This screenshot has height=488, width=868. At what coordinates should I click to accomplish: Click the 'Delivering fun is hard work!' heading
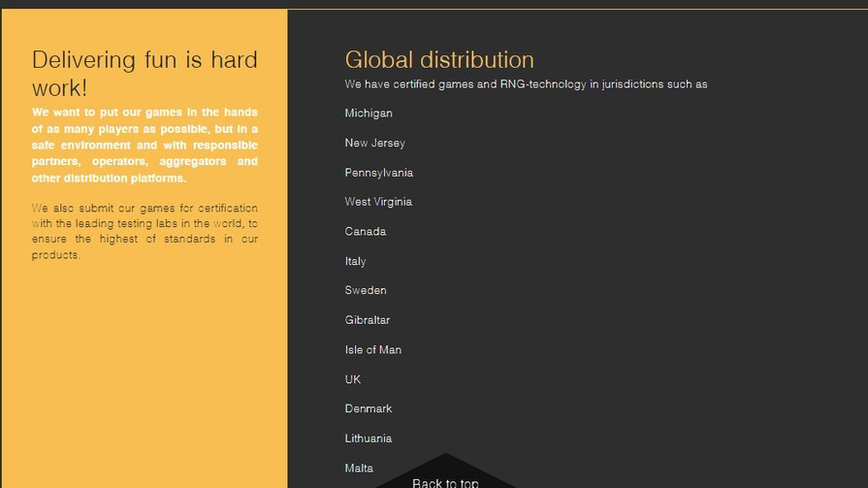pos(145,74)
